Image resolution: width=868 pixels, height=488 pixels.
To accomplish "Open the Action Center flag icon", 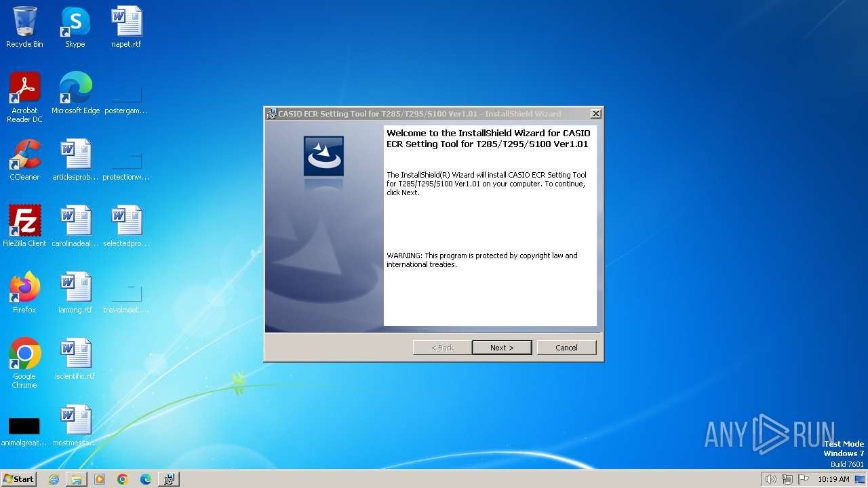I will (804, 479).
